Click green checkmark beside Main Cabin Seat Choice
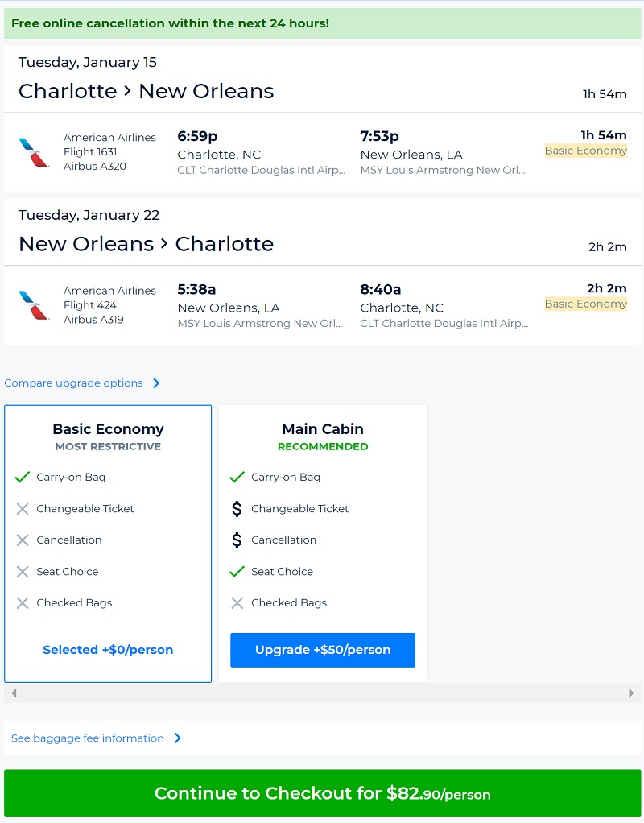The height and width of the screenshot is (823, 644). (x=237, y=571)
